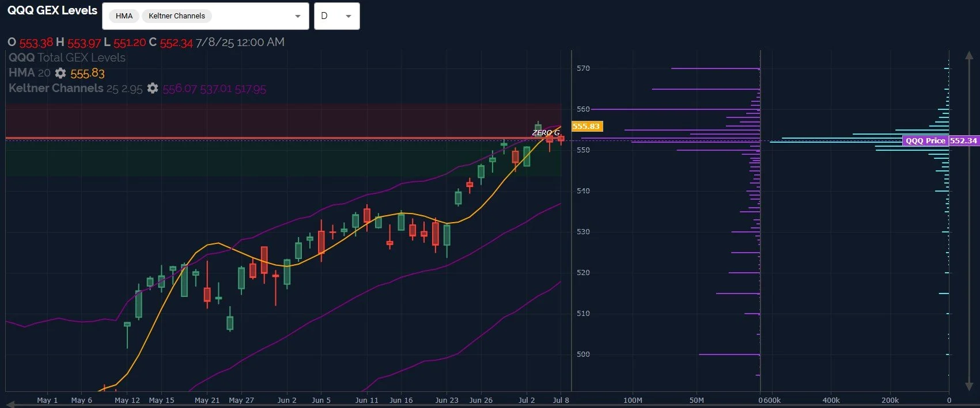This screenshot has height=408, width=980.
Task: Click the QQQ Price 552.34 label
Action: coord(940,140)
